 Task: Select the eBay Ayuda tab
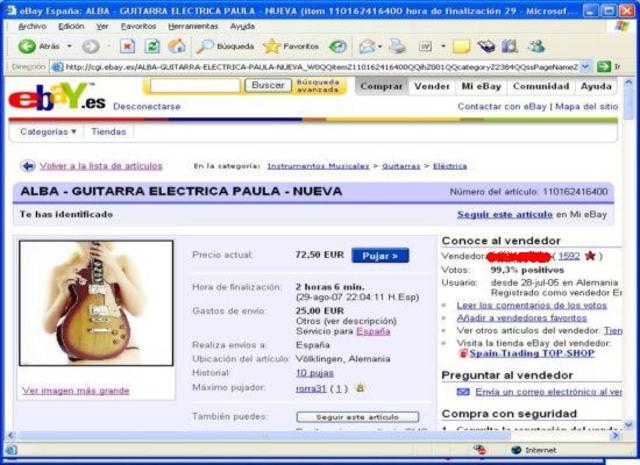tap(596, 87)
